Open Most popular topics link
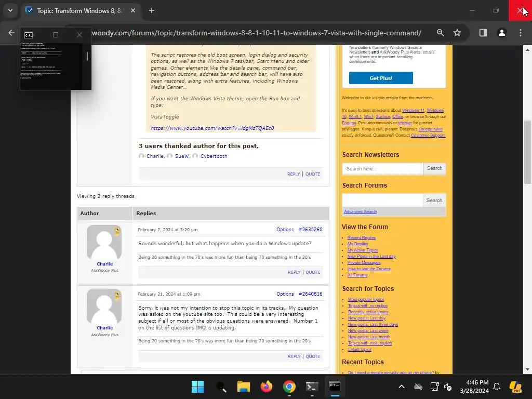 coord(366,300)
